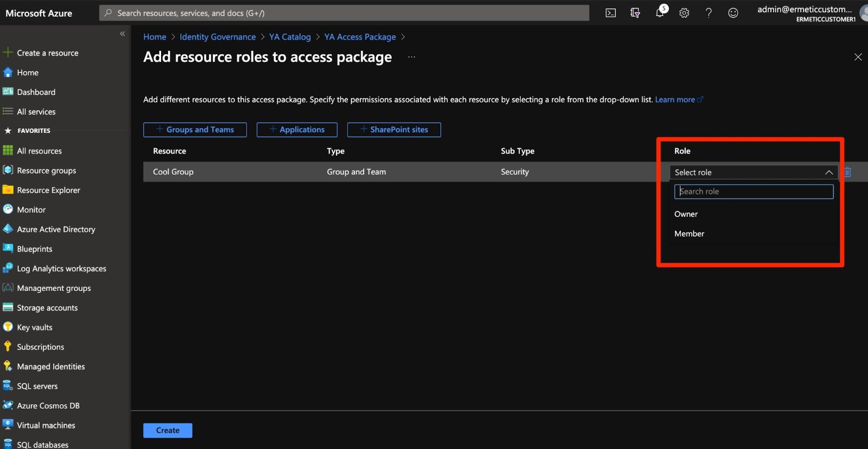Click the Virtual machines icon
Viewport: 868px width, 449px height.
pyautogui.click(x=8, y=425)
